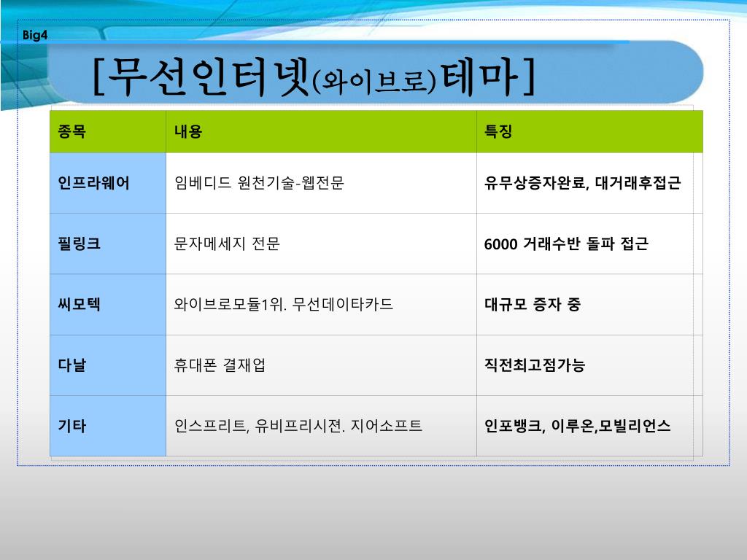This screenshot has width=747, height=560.
Task: Click the 종목 column header
Action: pos(108,131)
